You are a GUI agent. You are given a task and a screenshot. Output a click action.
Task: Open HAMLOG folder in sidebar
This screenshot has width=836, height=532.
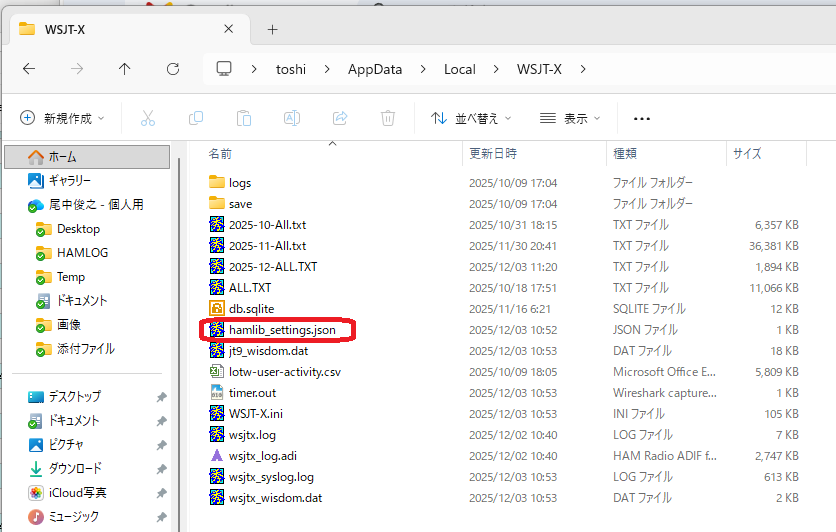coord(82,253)
